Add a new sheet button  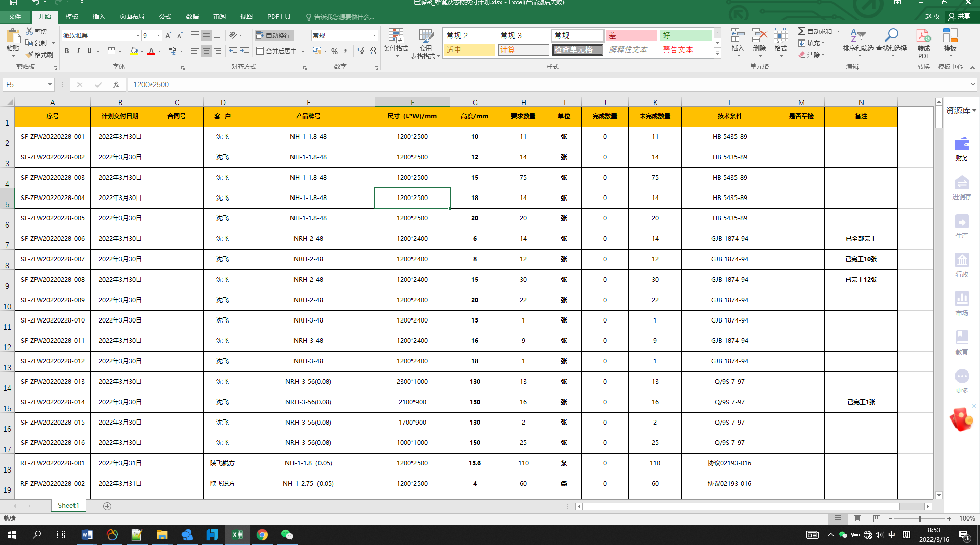pyautogui.click(x=107, y=506)
